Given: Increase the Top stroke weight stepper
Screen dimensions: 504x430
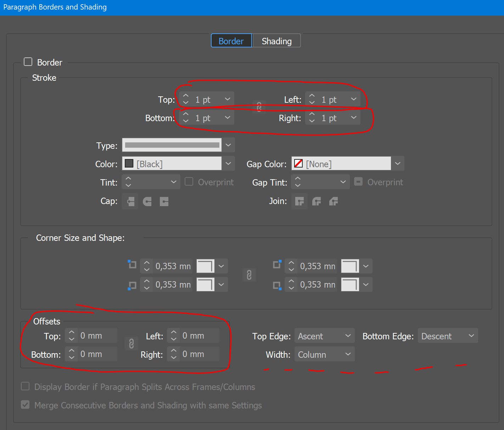Looking at the screenshot, I should pos(186,96).
